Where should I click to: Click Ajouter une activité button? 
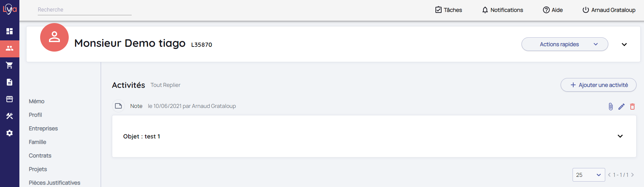pos(598,85)
